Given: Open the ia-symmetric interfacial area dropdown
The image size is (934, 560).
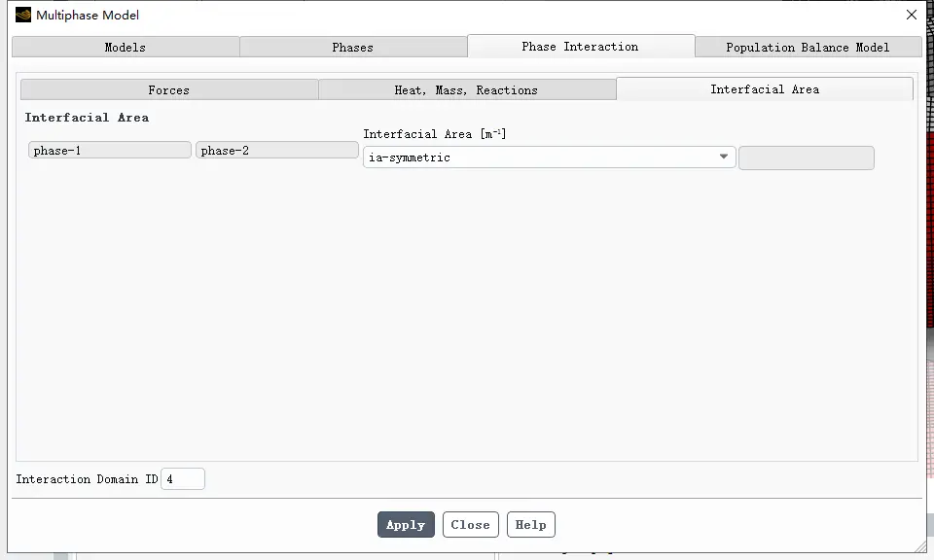Looking at the screenshot, I should [549, 157].
